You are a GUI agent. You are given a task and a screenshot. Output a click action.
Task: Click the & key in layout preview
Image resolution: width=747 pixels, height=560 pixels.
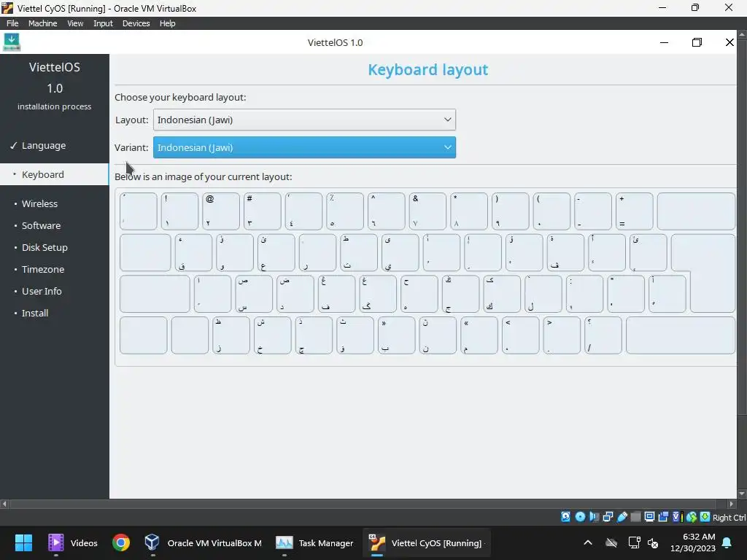(x=427, y=211)
